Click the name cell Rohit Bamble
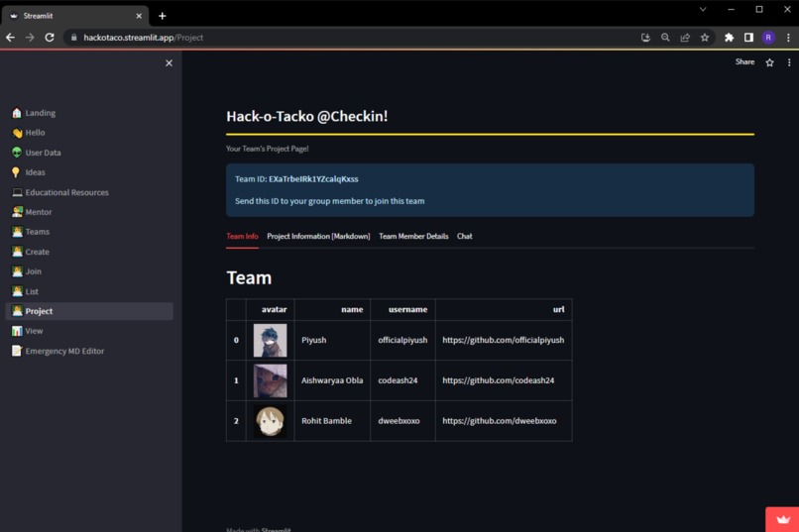 (332, 421)
